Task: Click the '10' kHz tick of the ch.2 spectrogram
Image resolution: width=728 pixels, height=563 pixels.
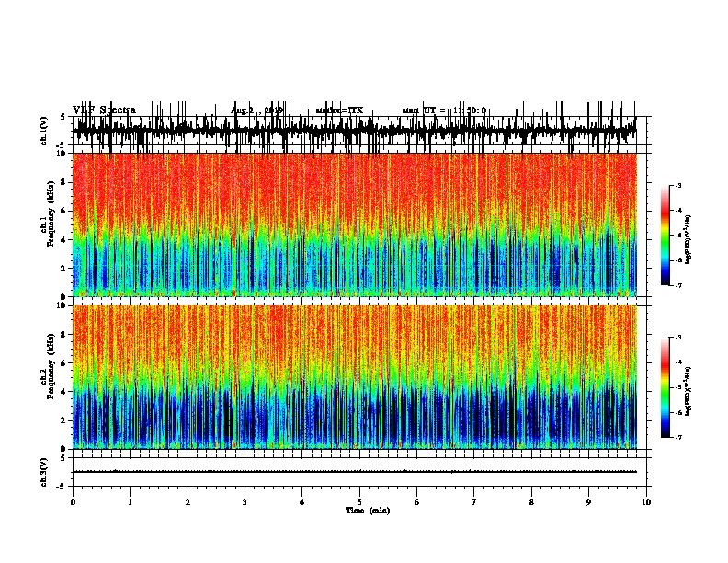Action: pyautogui.click(x=63, y=305)
